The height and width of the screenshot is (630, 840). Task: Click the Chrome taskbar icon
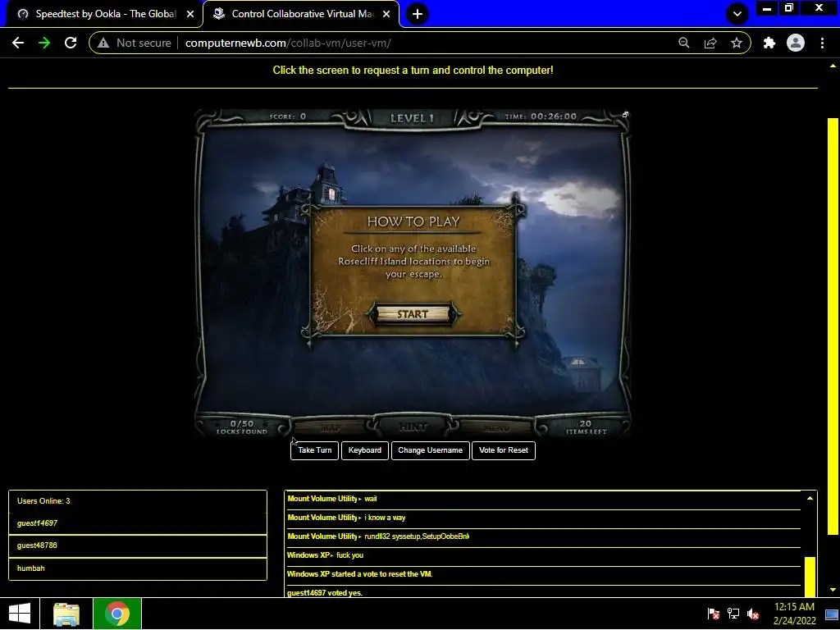[117, 614]
